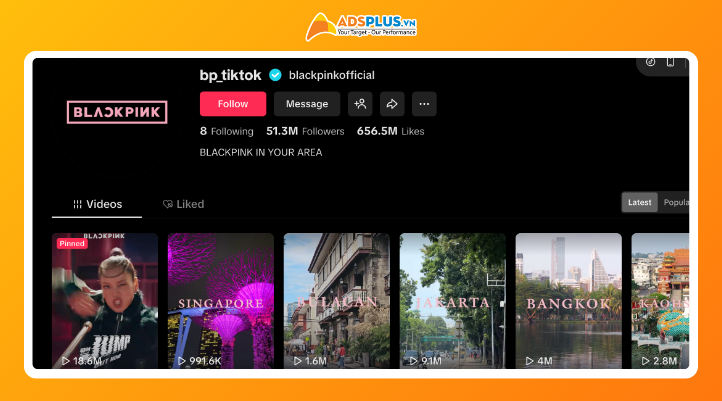Click the BLACKPINK IN YOUR AREA bio
This screenshot has height=401, width=722.
(261, 152)
